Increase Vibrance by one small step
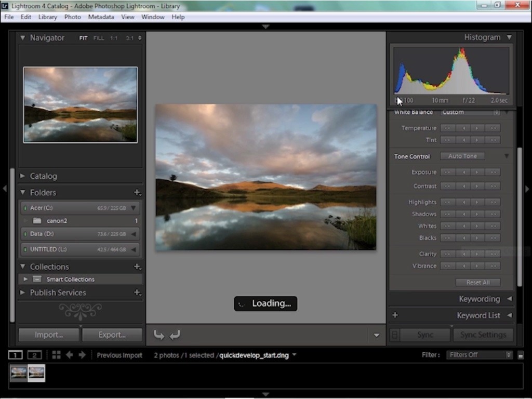This screenshot has height=399, width=532. pos(477,266)
